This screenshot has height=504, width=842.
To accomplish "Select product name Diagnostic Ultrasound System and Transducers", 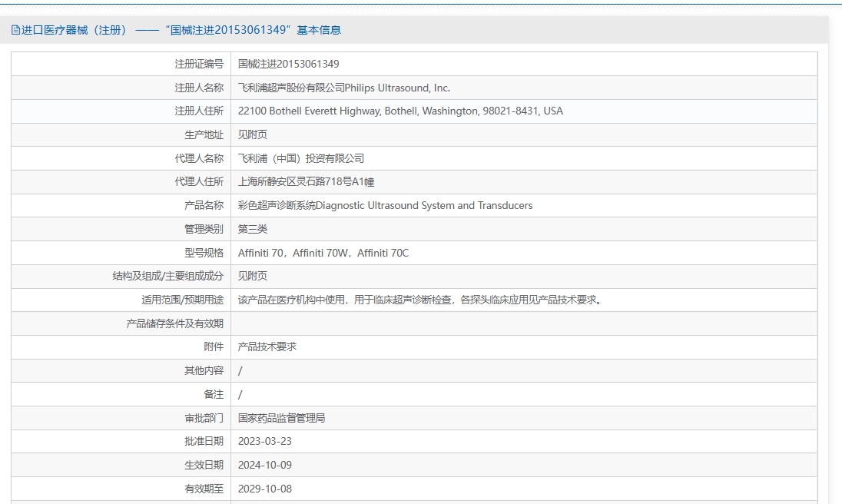I will pyautogui.click(x=424, y=205).
